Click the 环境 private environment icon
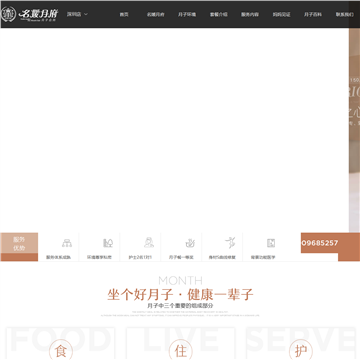Viewport: 360px width, 360px height. [x=108, y=243]
